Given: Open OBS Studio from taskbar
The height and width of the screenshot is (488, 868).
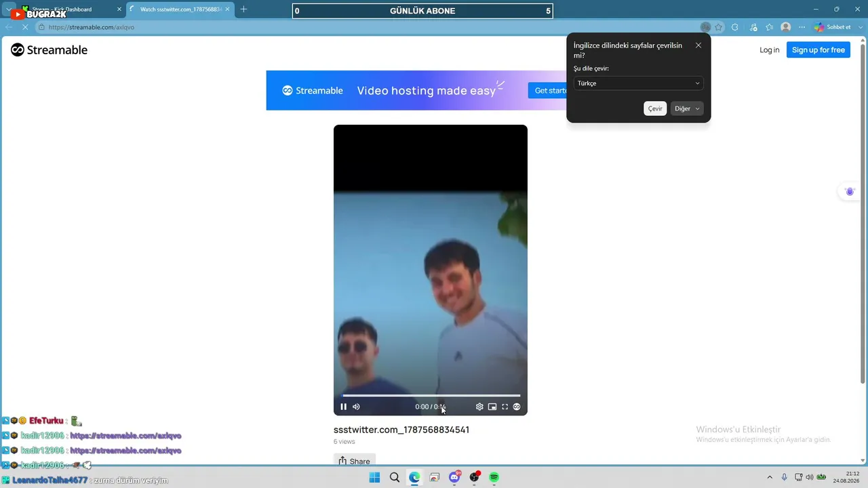Looking at the screenshot, I should pos(474,477).
